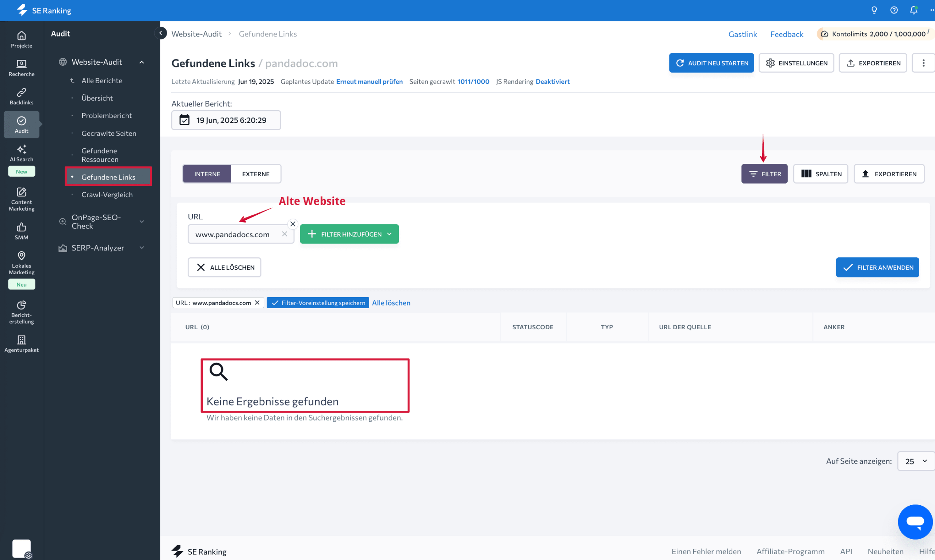This screenshot has height=560, width=935.
Task: Click the Neu badge under Lokales Marketing
Action: (x=22, y=284)
